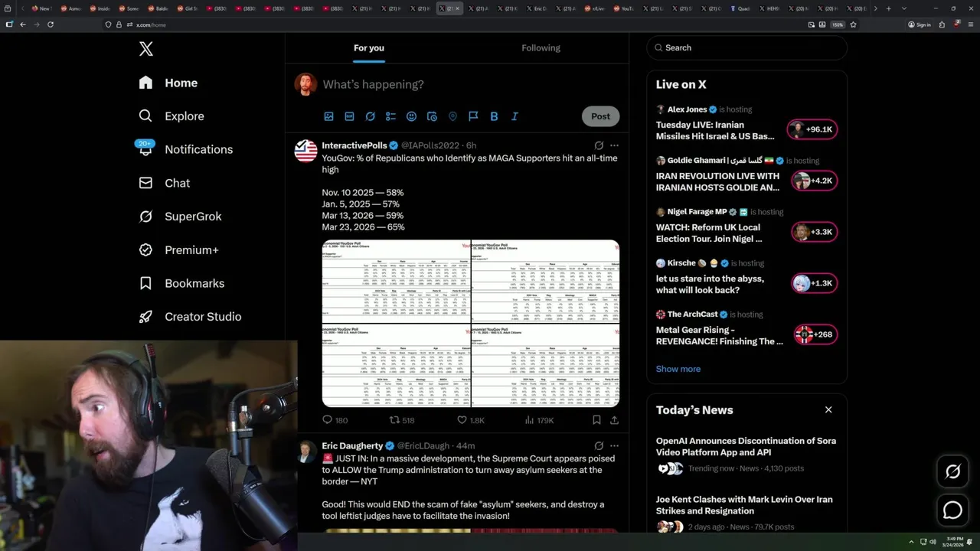This screenshot has height=551, width=980.
Task: Add media image to the post
Action: tap(328, 116)
